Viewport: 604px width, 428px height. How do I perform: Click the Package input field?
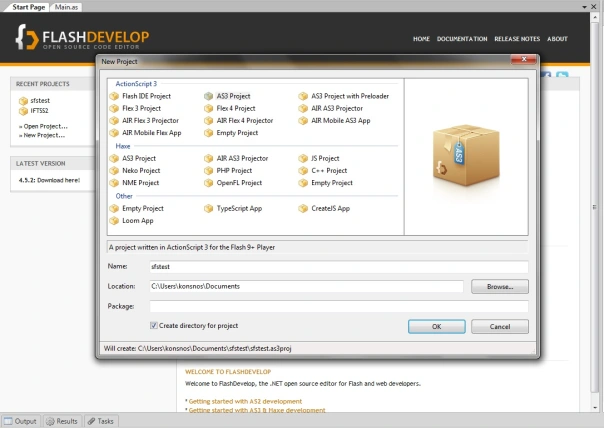click(339, 306)
